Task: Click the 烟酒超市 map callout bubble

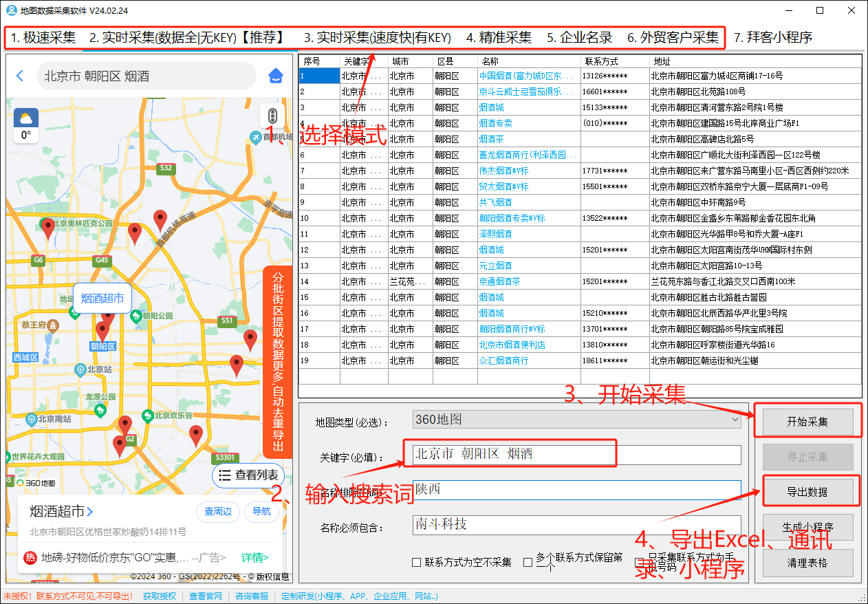Action: tap(102, 299)
